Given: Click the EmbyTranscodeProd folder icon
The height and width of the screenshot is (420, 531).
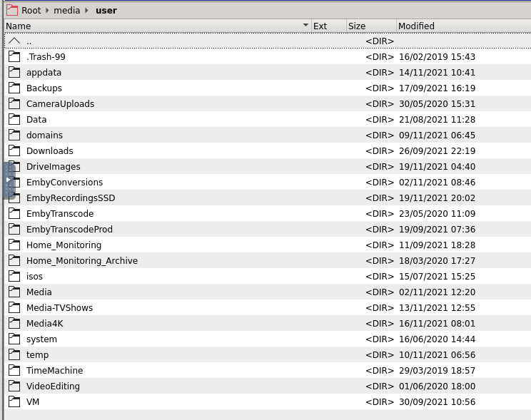Looking at the screenshot, I should 14,229.
